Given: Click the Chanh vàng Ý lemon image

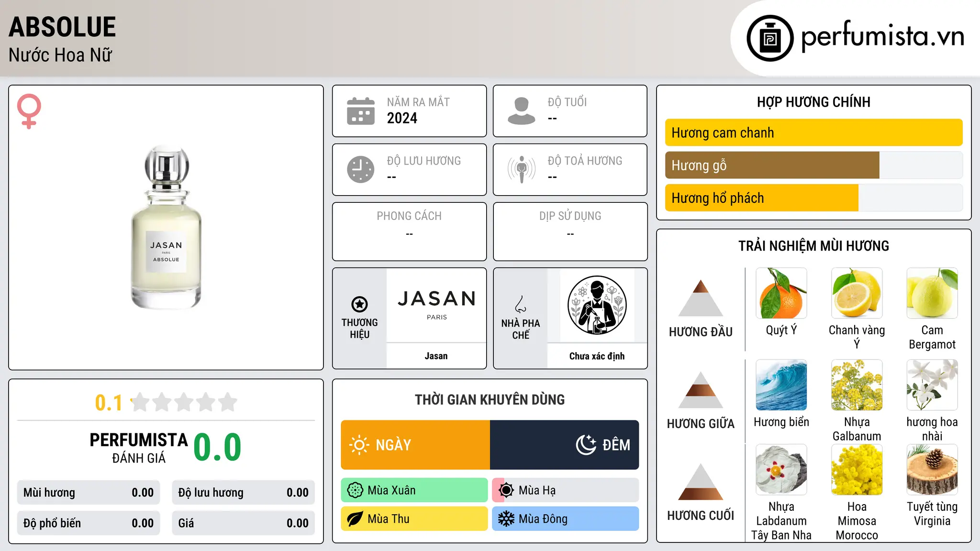Looking at the screenshot, I should pyautogui.click(x=857, y=293).
